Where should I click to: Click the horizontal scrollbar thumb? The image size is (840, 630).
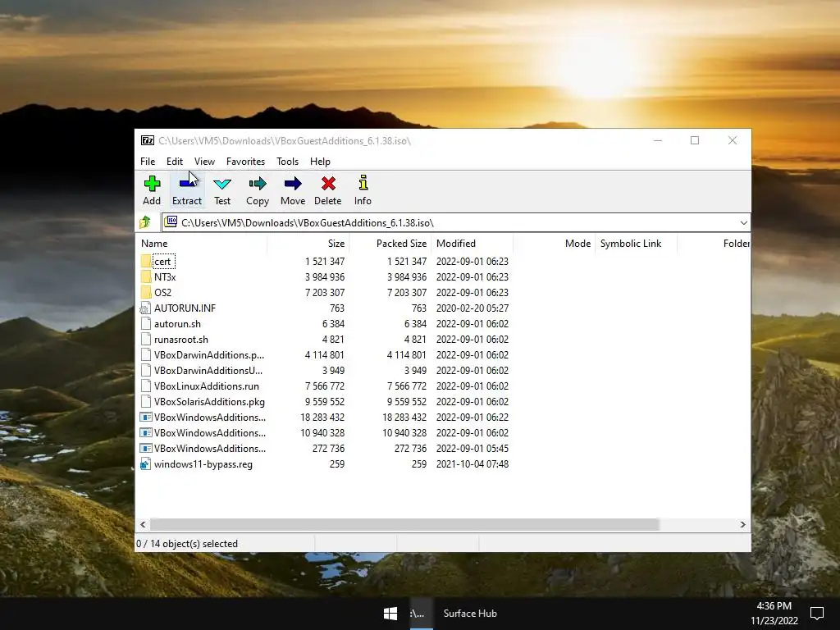[x=404, y=524]
